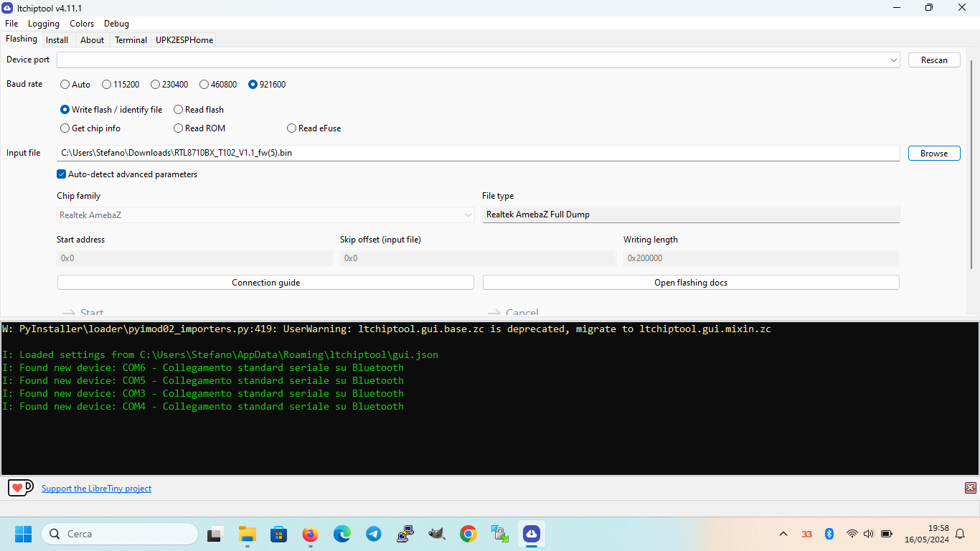Open the WinSCP taskbar icon

coord(499,534)
